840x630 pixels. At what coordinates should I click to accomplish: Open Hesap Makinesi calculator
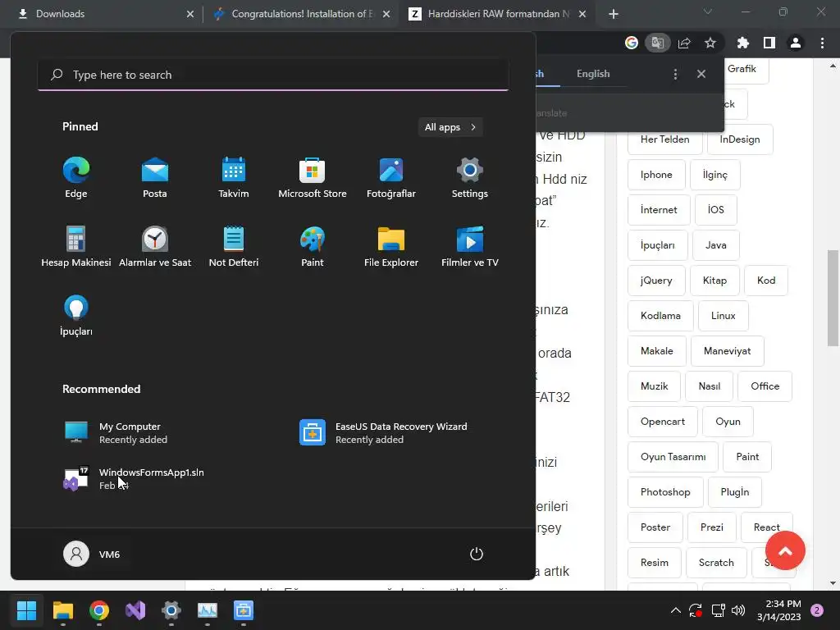pos(76,246)
